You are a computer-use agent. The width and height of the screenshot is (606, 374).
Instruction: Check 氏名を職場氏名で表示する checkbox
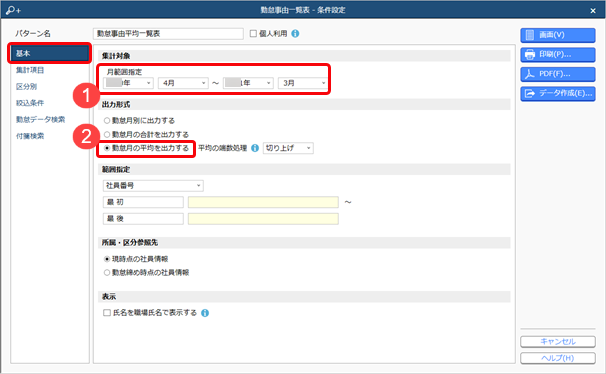point(107,313)
